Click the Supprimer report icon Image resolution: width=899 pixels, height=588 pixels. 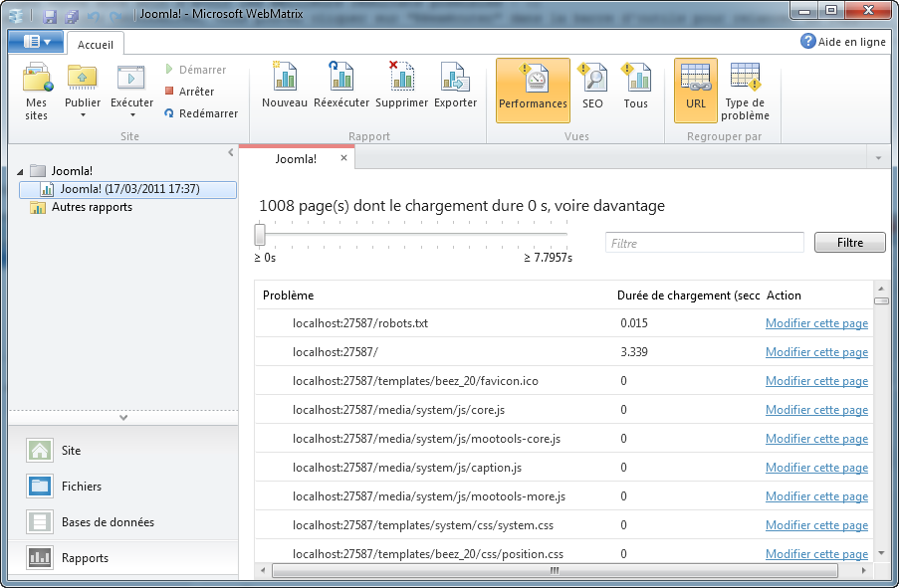[x=401, y=78]
